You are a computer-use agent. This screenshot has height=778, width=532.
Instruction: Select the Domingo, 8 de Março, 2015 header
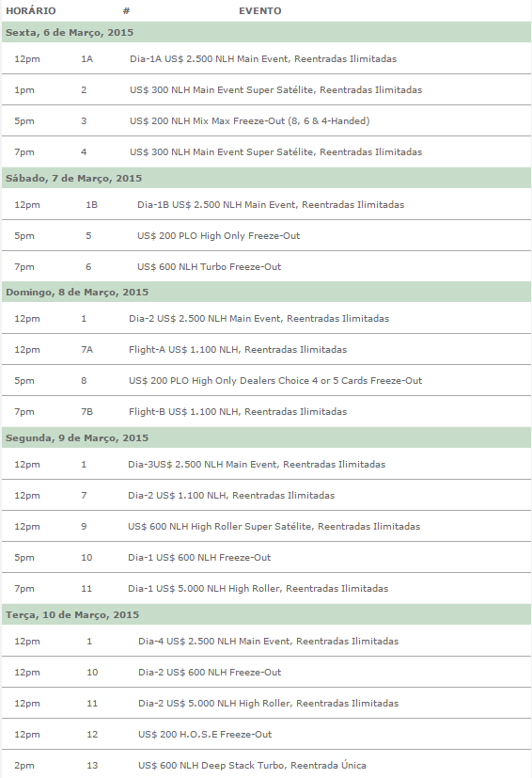tap(266, 292)
